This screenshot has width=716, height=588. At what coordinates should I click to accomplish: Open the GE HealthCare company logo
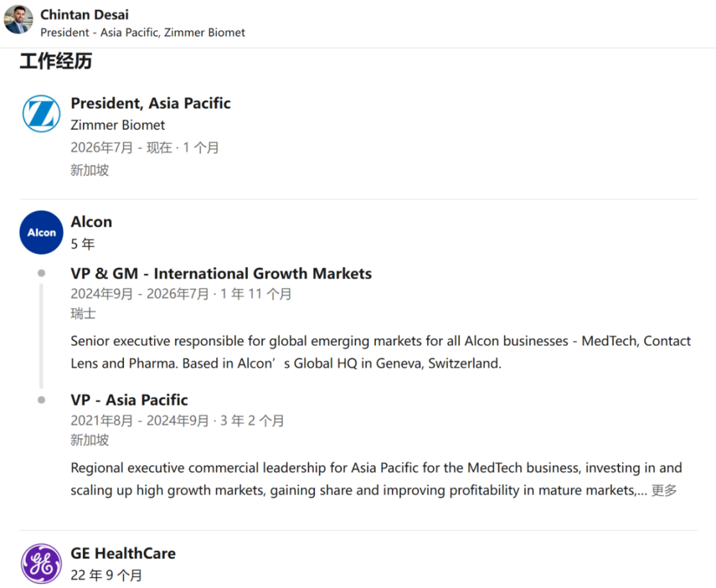[x=41, y=564]
